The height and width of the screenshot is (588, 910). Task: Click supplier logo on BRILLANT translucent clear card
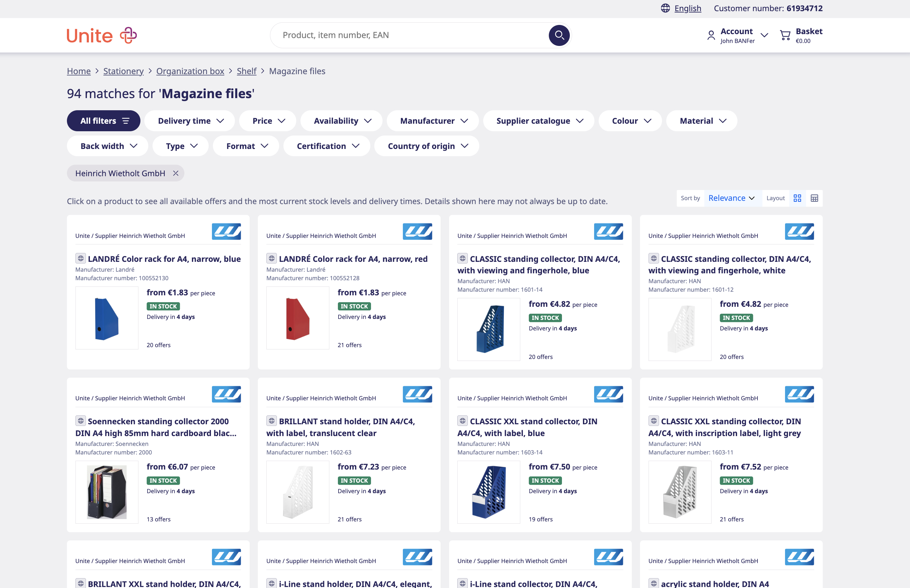(x=417, y=394)
